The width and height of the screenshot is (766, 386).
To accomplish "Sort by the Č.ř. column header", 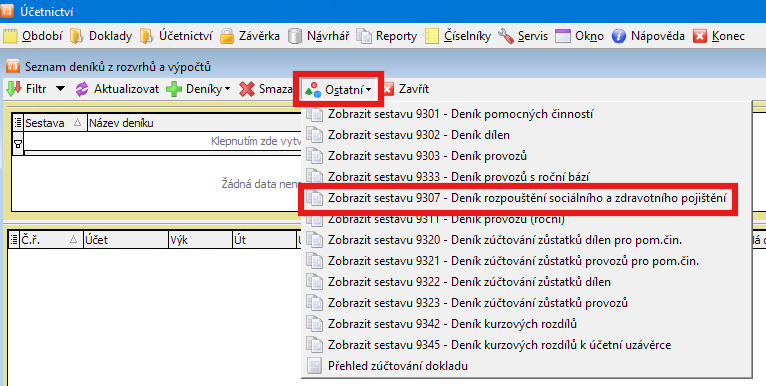I will point(51,239).
